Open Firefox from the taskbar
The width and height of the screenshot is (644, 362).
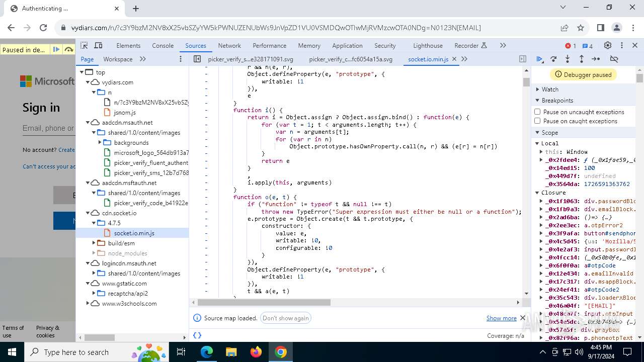[256, 352]
